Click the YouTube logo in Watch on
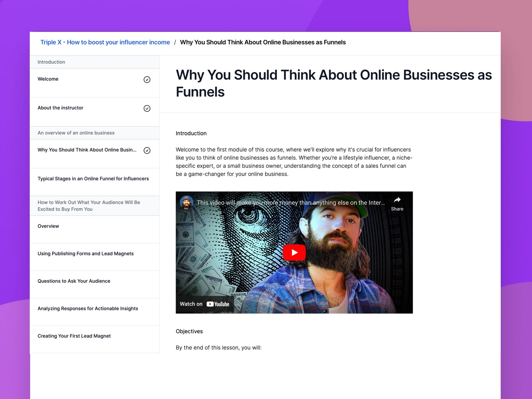 (x=218, y=304)
